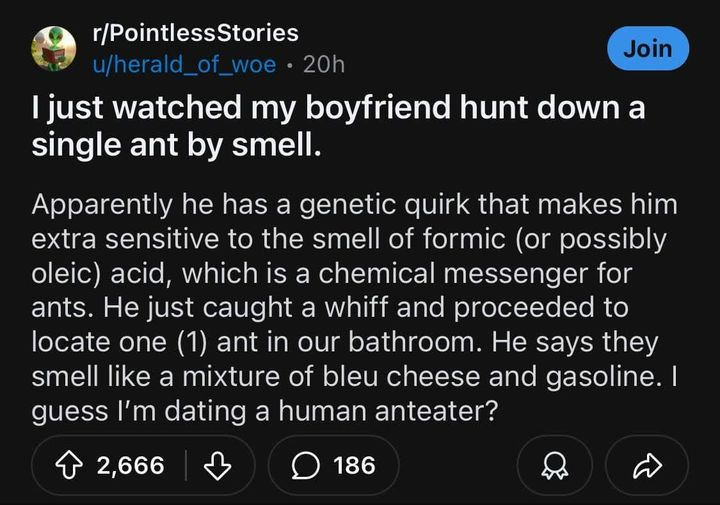720x505 pixels.
Task: Open comments via the speech bubble icon
Action: point(307,465)
